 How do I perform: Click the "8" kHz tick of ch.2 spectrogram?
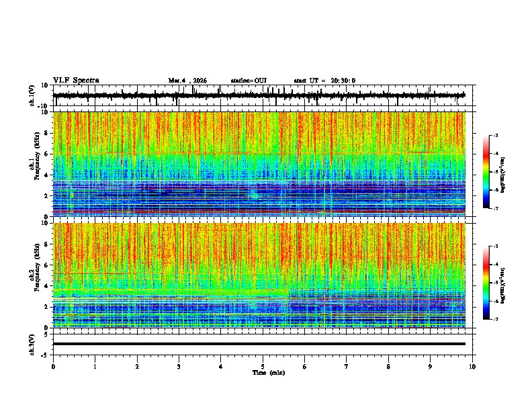[46, 244]
